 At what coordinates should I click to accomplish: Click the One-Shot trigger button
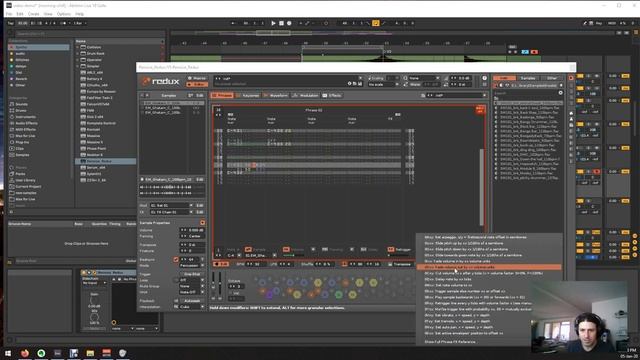[192, 274]
